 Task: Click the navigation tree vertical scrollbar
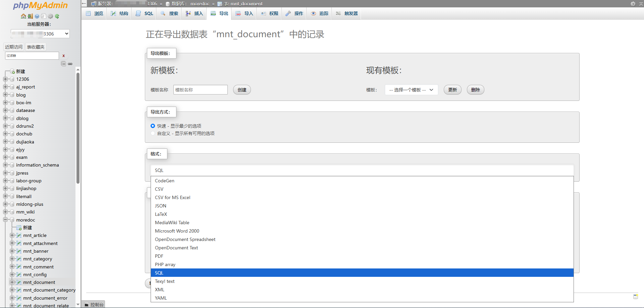[x=78, y=127]
